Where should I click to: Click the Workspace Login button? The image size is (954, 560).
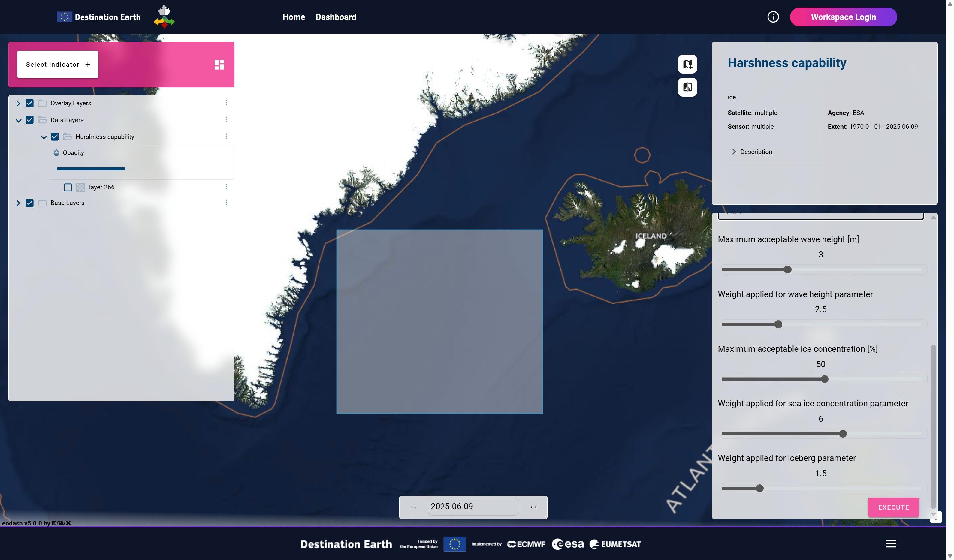[843, 17]
